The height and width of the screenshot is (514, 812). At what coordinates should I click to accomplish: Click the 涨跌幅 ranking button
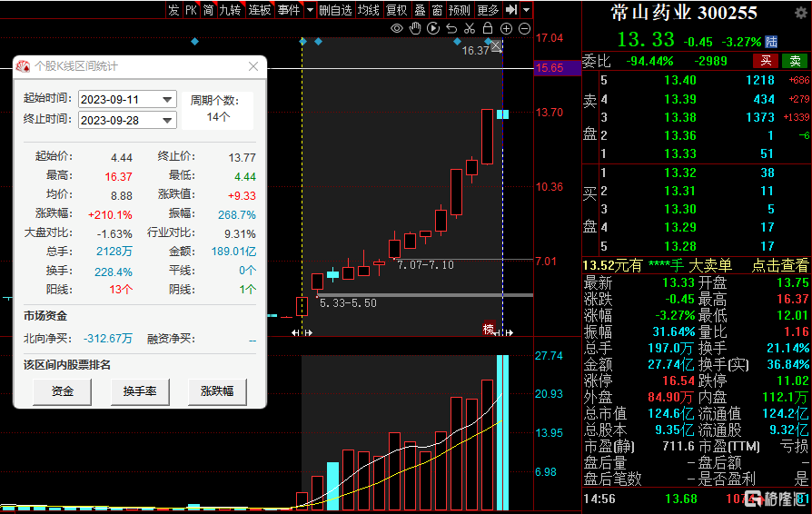click(217, 391)
